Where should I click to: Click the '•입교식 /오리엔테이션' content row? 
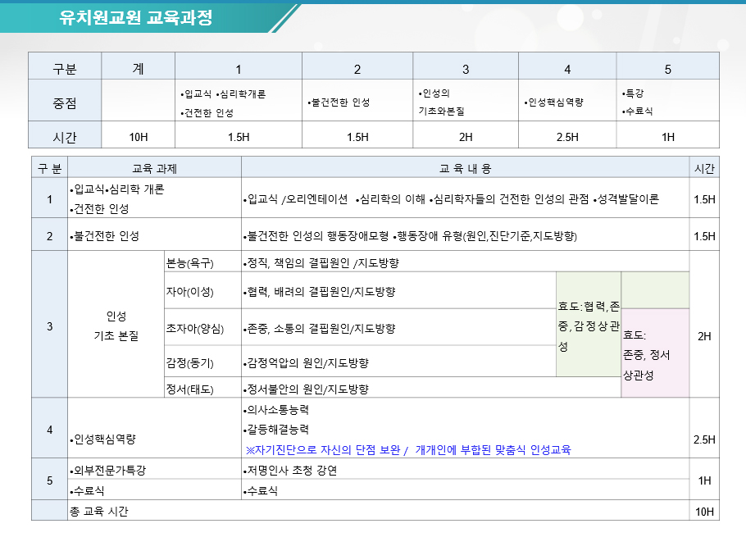[x=466, y=199]
